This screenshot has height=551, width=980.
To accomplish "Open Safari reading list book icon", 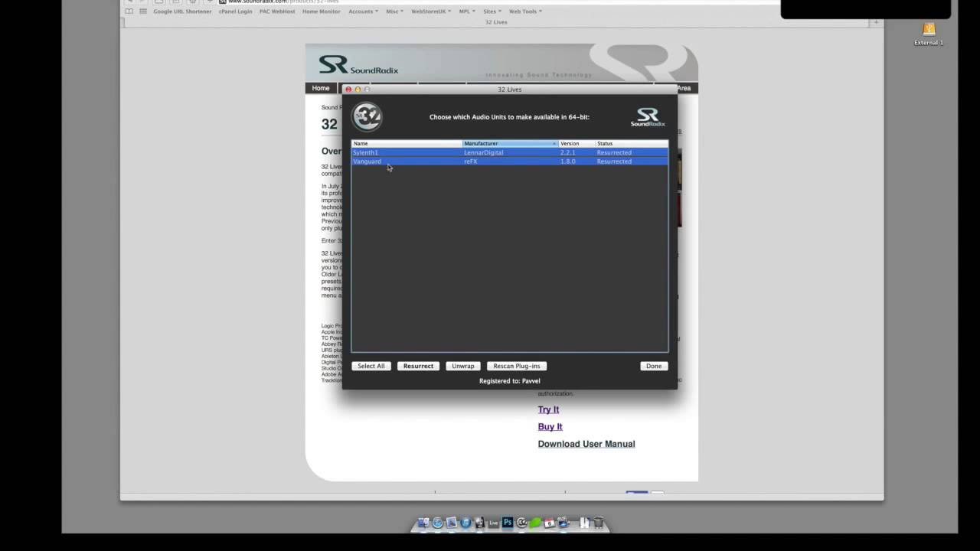I will pos(129,11).
